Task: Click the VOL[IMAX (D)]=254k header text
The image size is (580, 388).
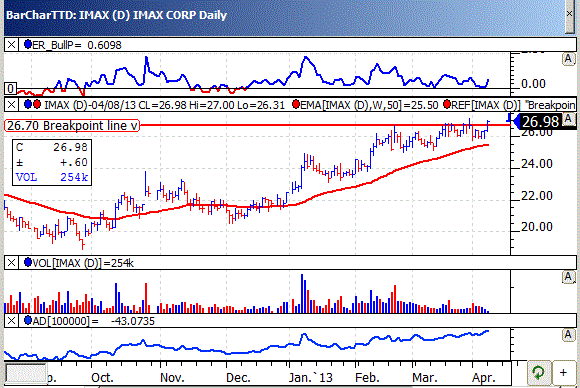Action: 83,263
